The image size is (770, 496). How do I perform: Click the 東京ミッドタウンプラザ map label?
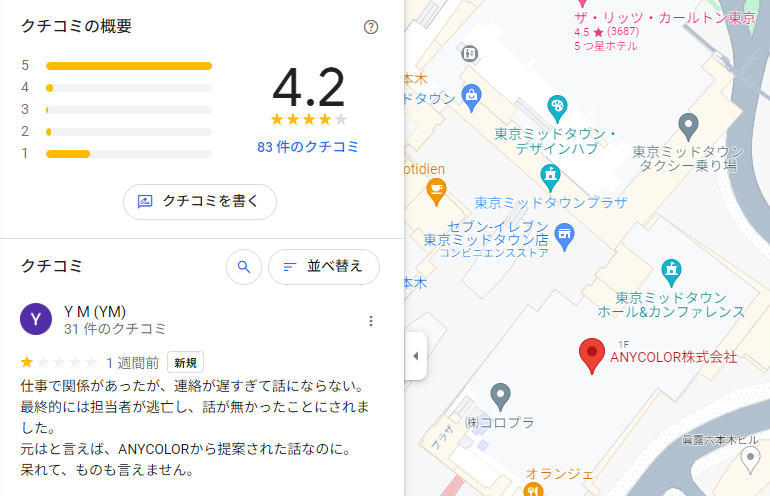(x=551, y=202)
